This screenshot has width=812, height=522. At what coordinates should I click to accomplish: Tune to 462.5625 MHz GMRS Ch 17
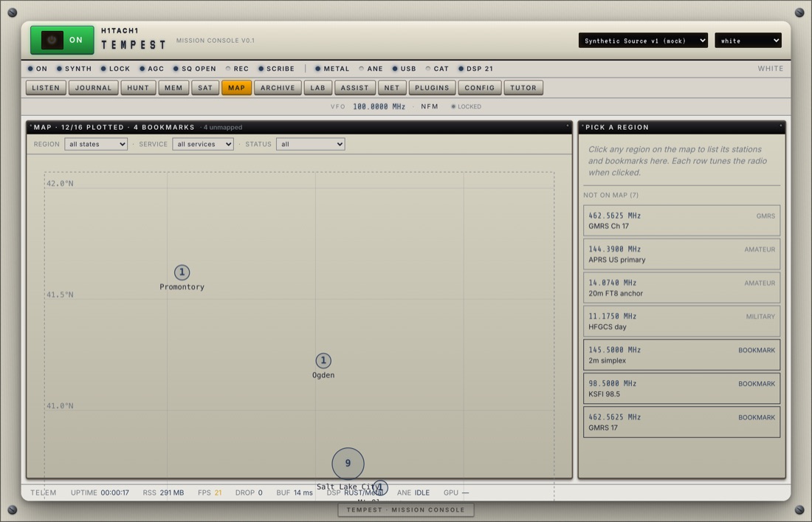pyautogui.click(x=681, y=221)
